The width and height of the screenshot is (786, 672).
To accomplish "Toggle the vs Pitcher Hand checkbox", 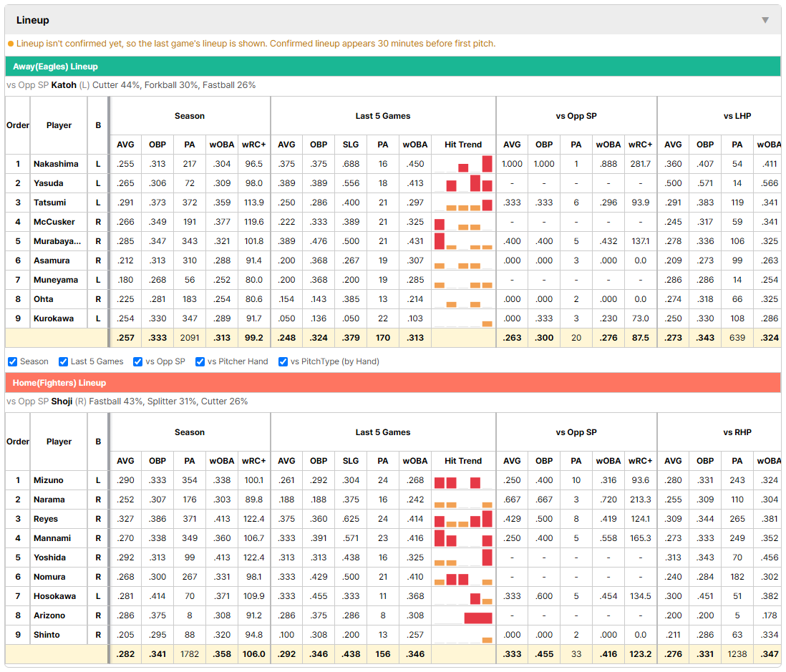I will 200,361.
